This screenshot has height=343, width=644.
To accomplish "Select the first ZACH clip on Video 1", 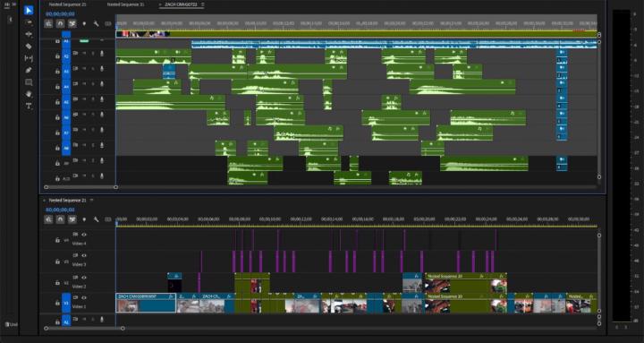I will tap(146, 303).
